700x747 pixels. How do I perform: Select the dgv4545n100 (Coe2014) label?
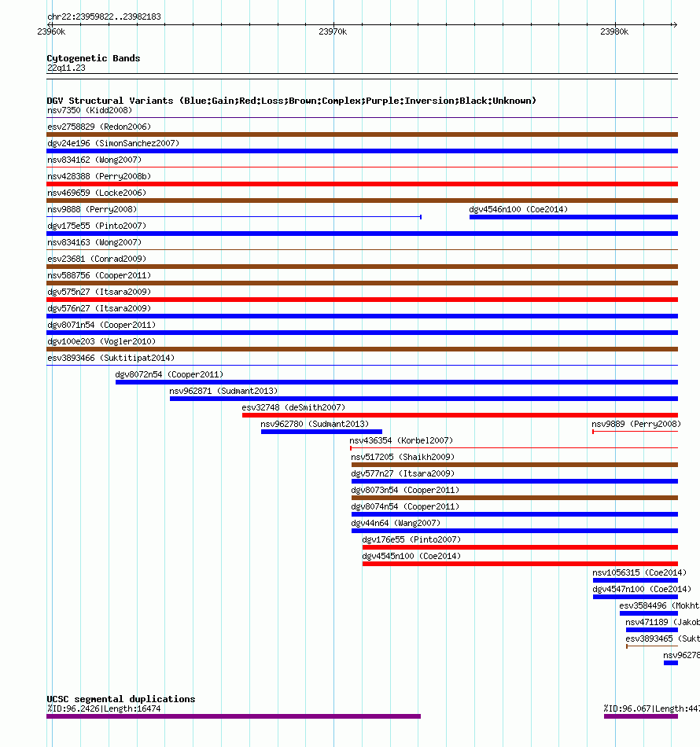[411, 557]
